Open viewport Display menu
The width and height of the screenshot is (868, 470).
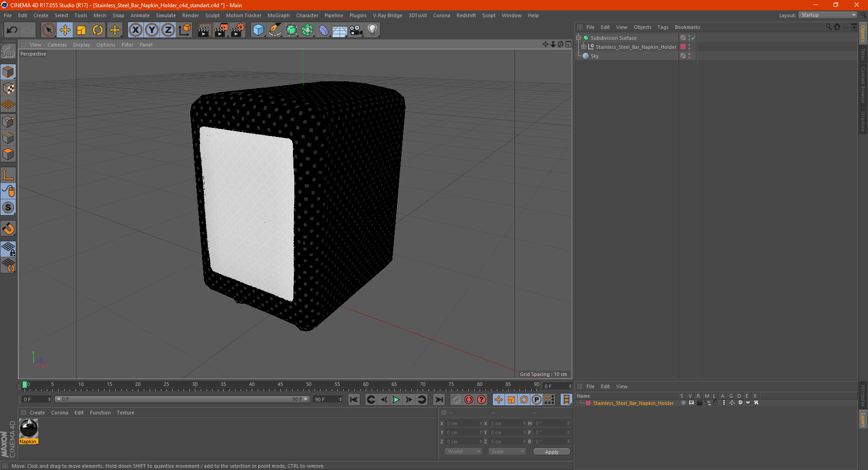(x=81, y=45)
